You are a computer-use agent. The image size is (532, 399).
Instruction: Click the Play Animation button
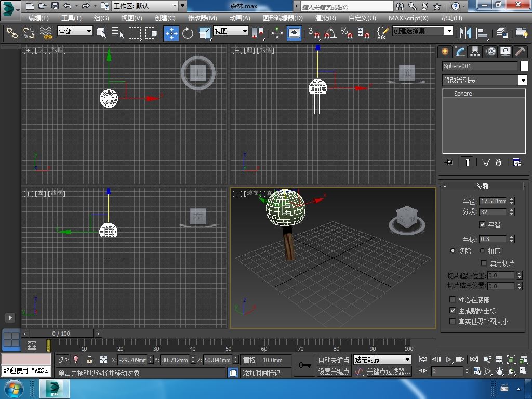click(x=448, y=360)
